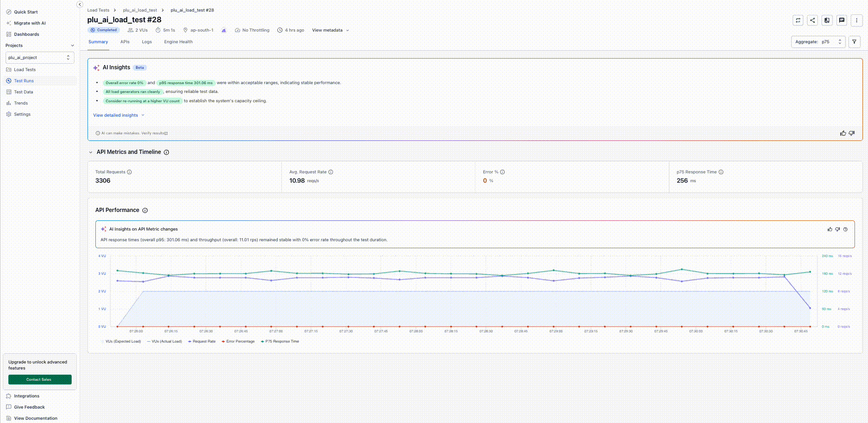This screenshot has height=423, width=868.
Task: Switch to the Engine Health tab
Action: click(x=178, y=42)
